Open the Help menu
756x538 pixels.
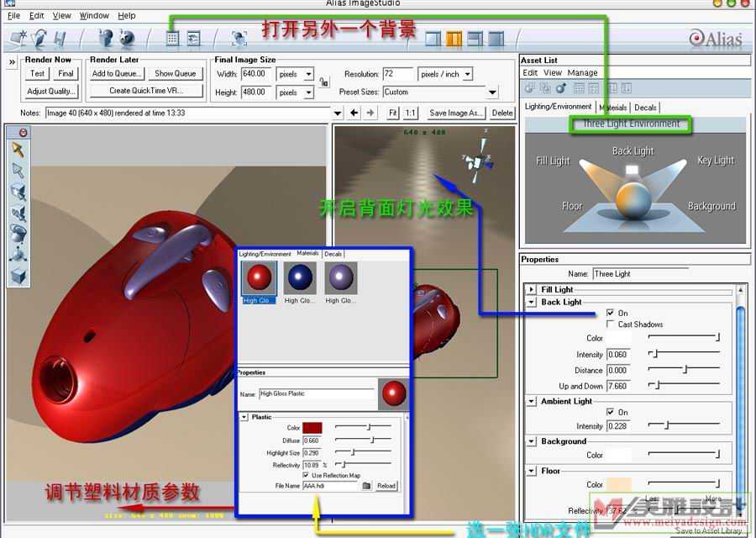pos(127,15)
